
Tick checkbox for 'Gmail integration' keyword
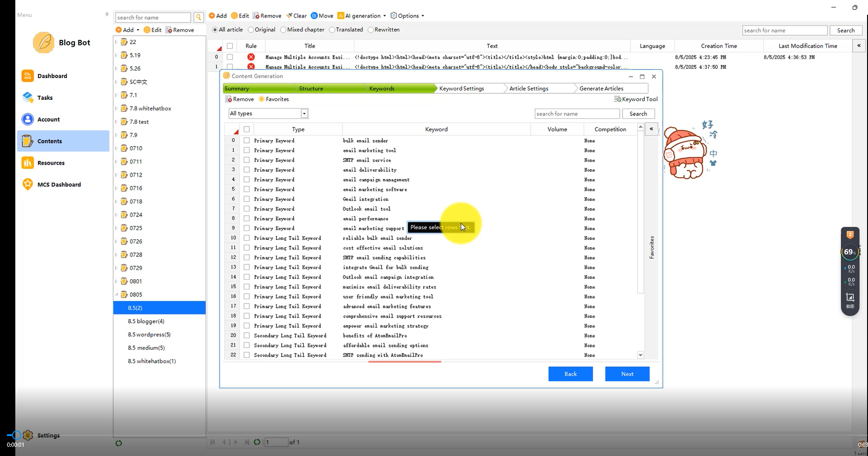(246, 199)
